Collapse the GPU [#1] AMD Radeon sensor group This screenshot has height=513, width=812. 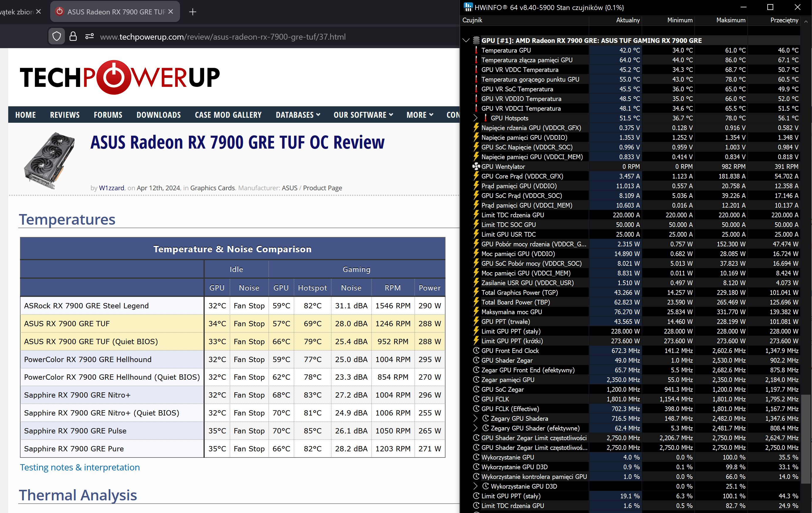point(466,41)
